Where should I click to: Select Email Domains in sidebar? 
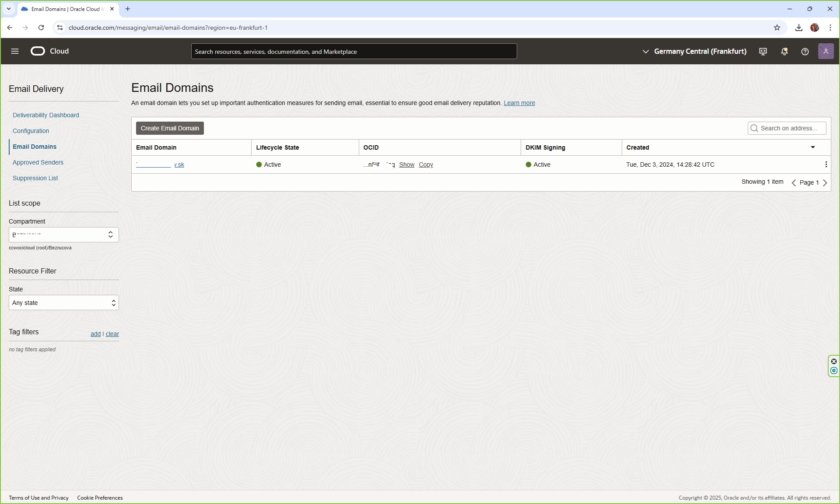(35, 147)
